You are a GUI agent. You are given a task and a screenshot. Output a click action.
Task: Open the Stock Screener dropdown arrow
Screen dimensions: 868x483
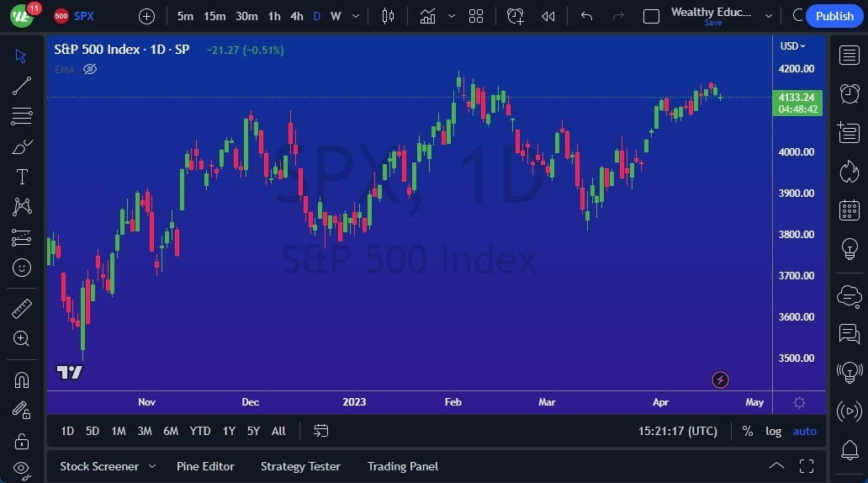click(x=152, y=466)
